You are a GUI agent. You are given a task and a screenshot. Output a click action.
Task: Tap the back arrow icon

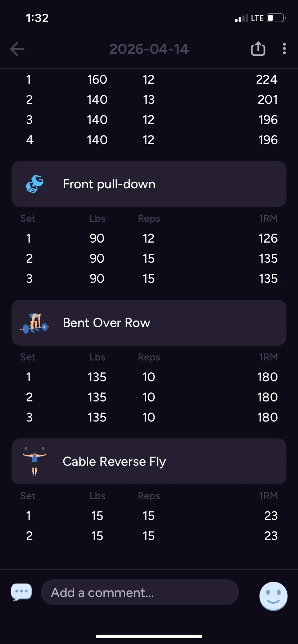17,49
